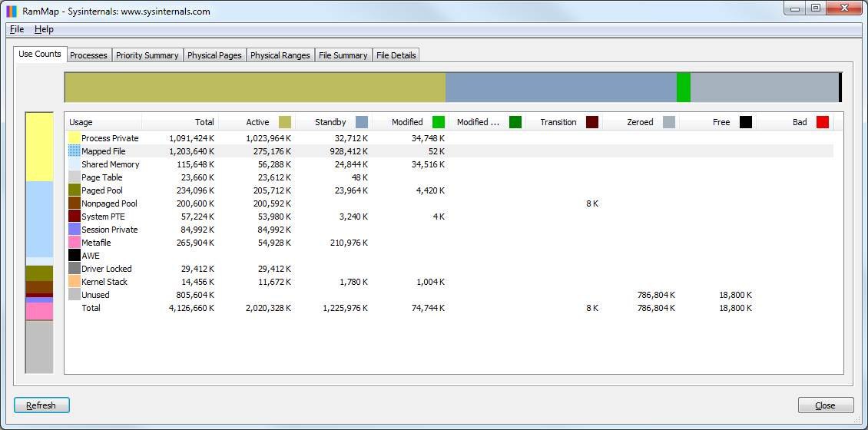Screen dimensions: 868x430
Task: Select the Page Table row
Action: click(x=449, y=177)
